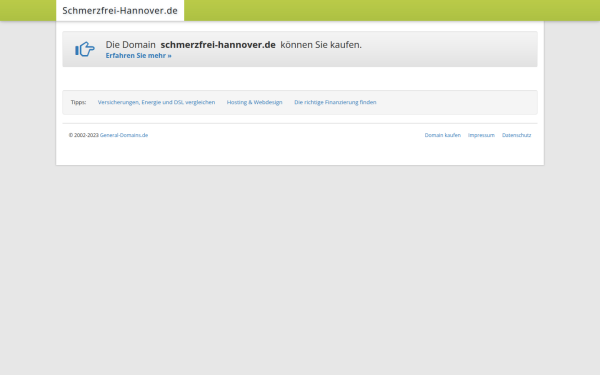Click the pointing hand icon
600x375 pixels.
point(85,49)
